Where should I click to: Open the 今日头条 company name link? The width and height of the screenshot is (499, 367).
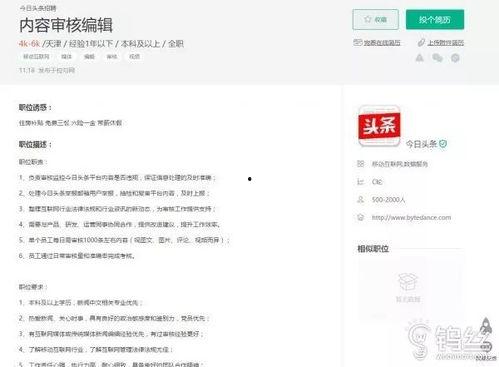coord(421,144)
